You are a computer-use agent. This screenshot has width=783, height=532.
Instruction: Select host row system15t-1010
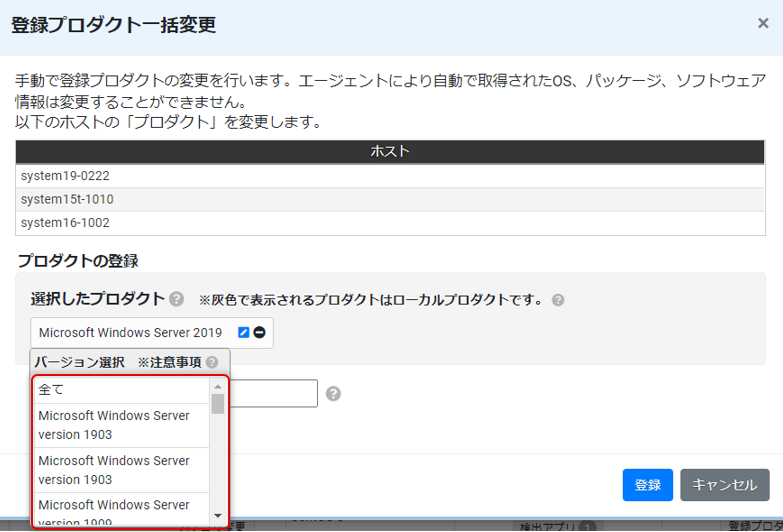(x=390, y=199)
